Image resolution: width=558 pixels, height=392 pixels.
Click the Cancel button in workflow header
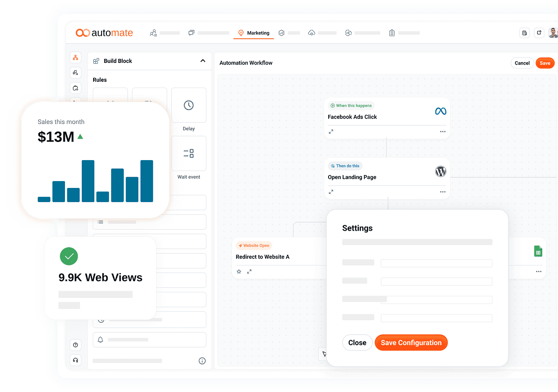coord(522,63)
